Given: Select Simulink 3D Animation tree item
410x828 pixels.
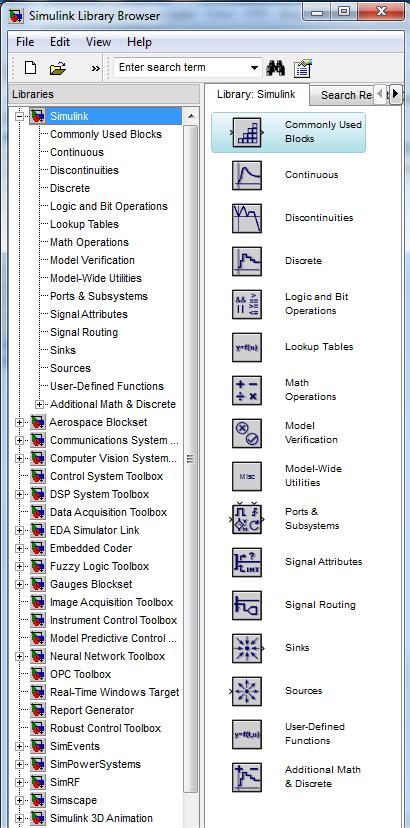Looking at the screenshot, I should click(x=101, y=818).
